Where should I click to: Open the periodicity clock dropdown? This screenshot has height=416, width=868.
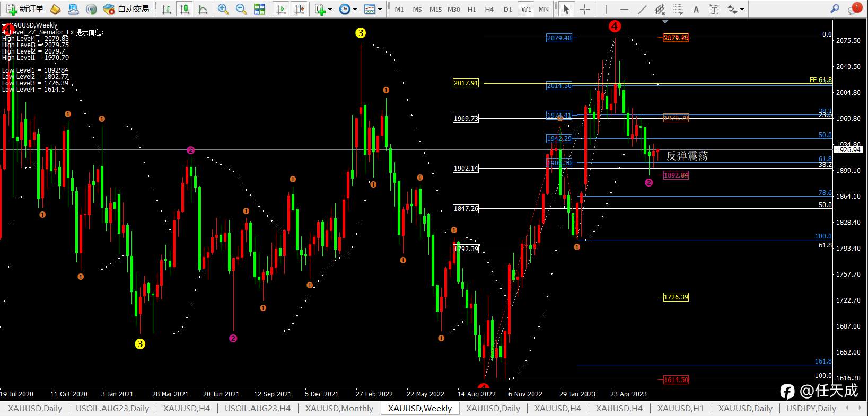(x=348, y=9)
